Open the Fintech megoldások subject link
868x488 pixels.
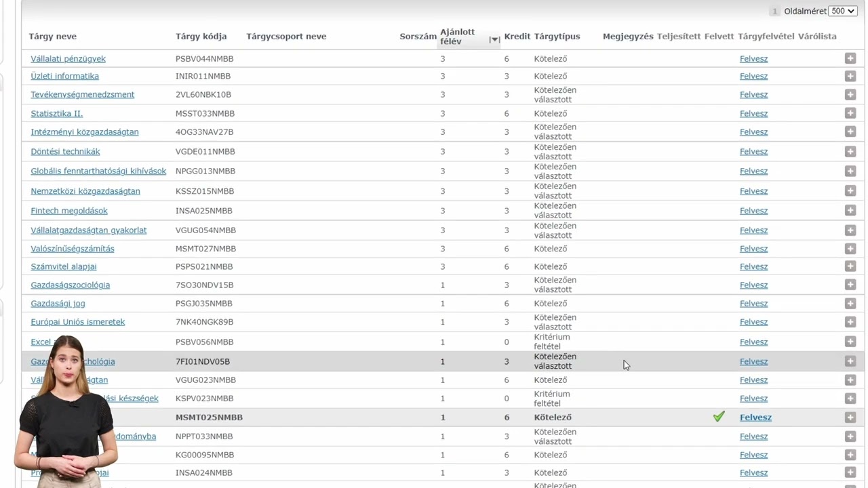(68, 210)
